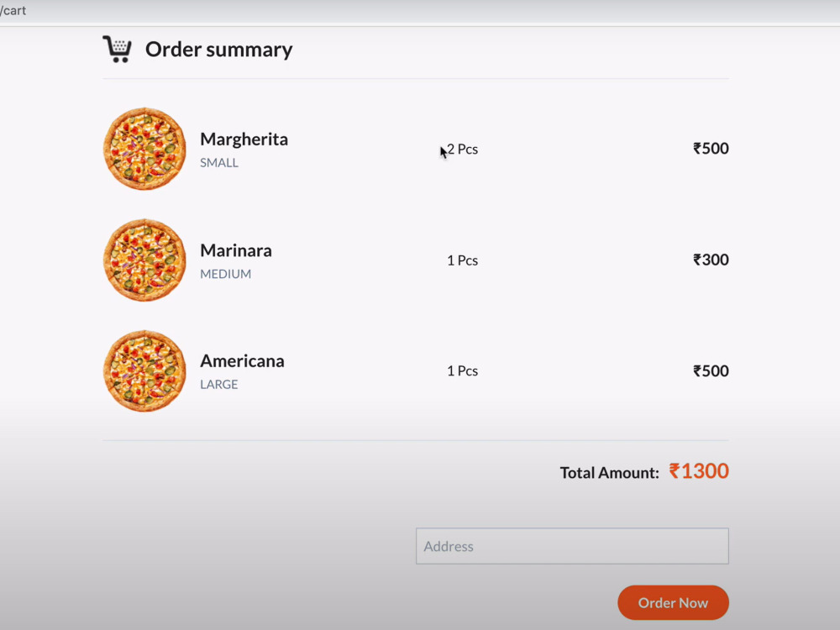The width and height of the screenshot is (840, 630).
Task: Click the 2 Pcs quantity for Margherita
Action: pos(462,149)
